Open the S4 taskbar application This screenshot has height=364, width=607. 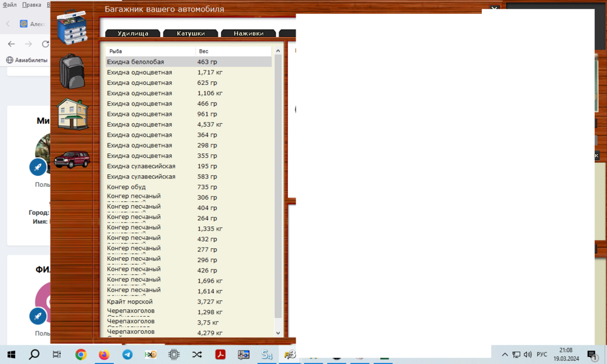point(266,354)
